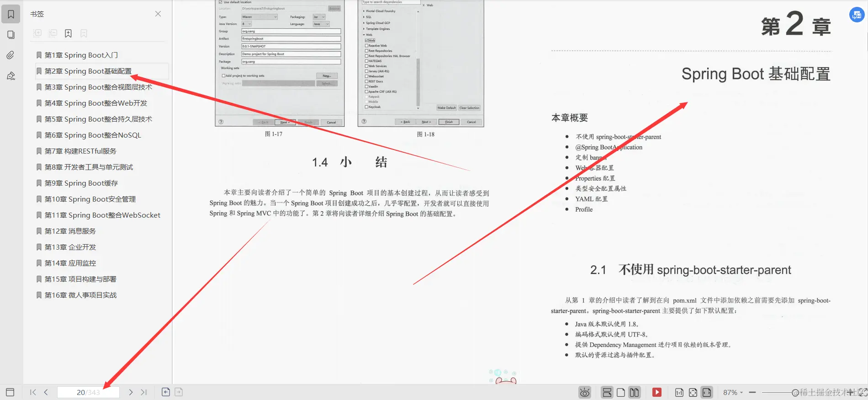The image size is (868, 400).
Task: Set zoom to actual size 1:1
Action: [x=679, y=392]
